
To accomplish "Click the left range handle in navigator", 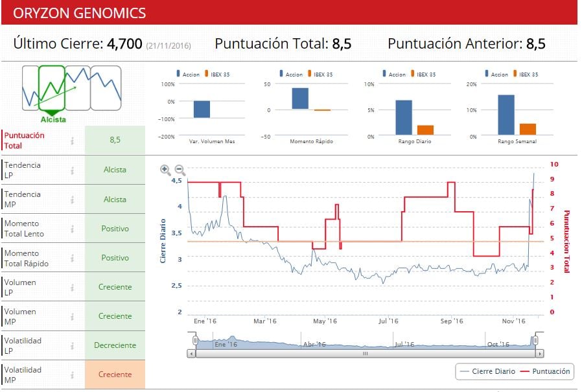I will 195,341.
